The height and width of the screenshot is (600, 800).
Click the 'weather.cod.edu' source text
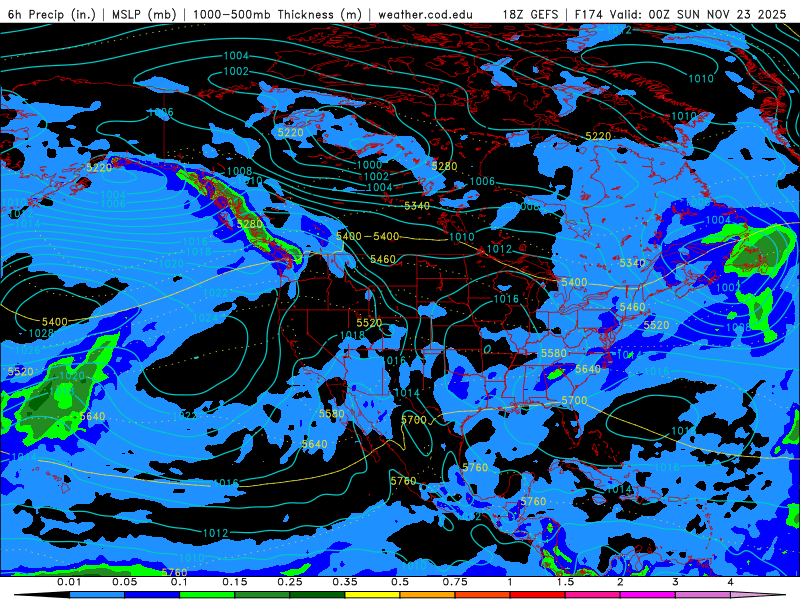click(x=425, y=14)
